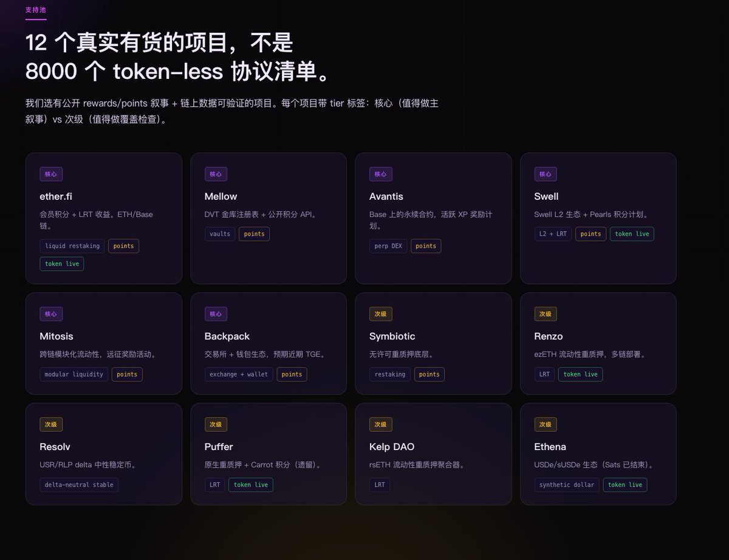Select the Kelp DAO card title

392,446
